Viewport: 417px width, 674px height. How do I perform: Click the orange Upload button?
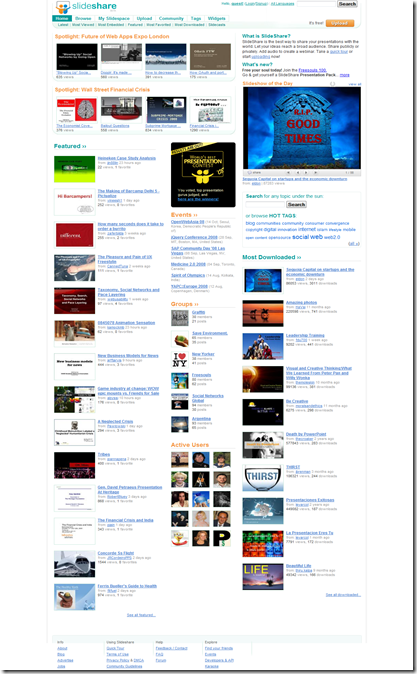pyautogui.click(x=340, y=23)
